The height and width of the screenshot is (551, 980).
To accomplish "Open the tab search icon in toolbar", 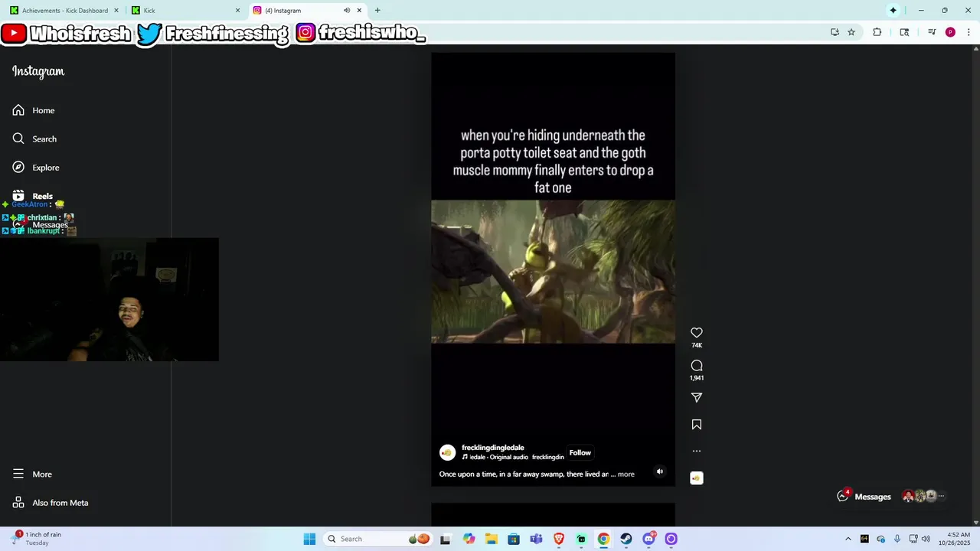I will coord(905,32).
